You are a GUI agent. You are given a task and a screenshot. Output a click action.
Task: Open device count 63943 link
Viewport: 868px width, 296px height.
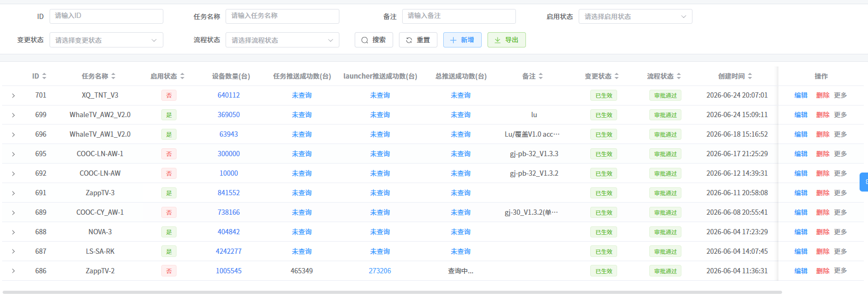pyautogui.click(x=229, y=135)
